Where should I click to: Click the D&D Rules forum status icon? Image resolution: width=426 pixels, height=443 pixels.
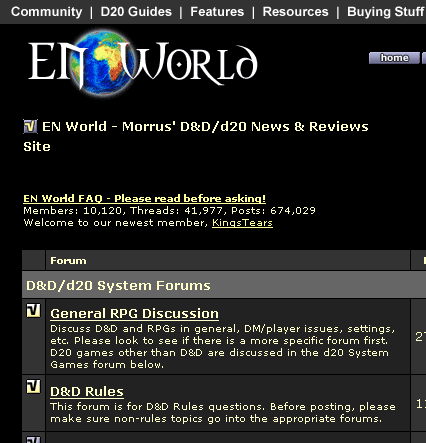coord(33,387)
